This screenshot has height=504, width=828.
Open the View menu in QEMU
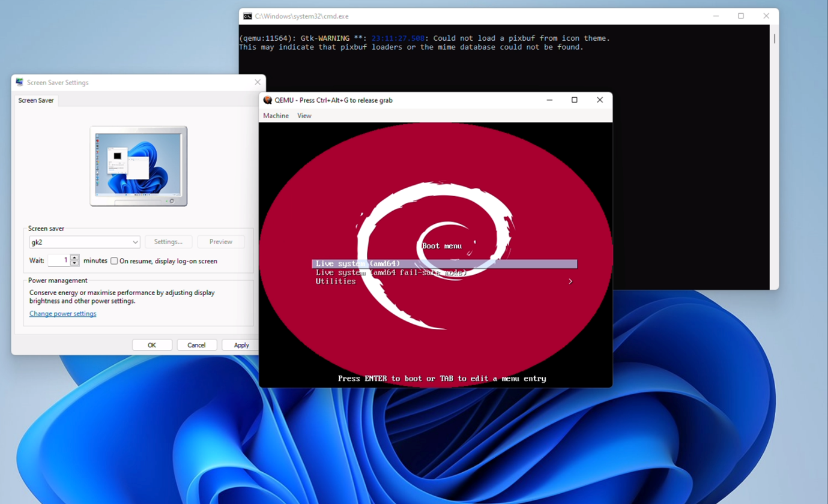304,116
